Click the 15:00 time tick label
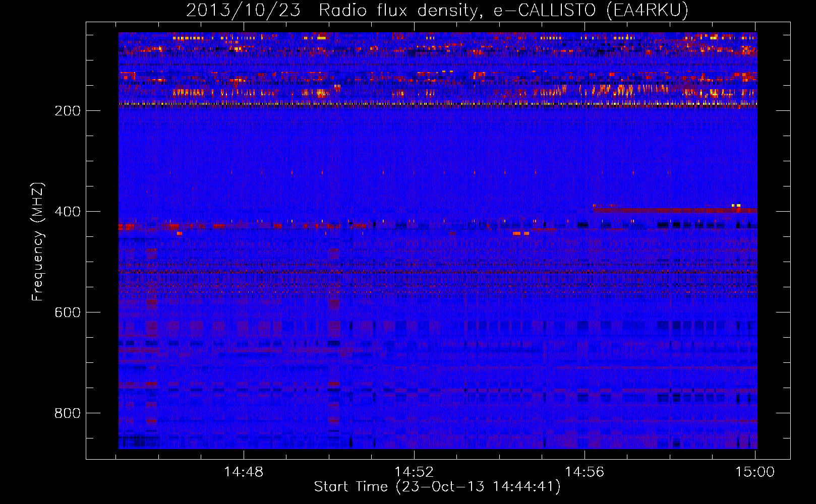816x504 pixels. pos(755,472)
